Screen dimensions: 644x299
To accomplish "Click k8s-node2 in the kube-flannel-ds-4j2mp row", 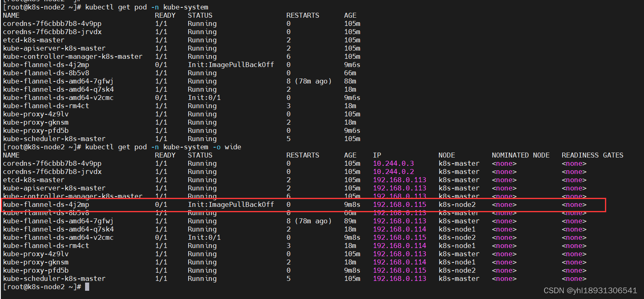I will tap(457, 204).
